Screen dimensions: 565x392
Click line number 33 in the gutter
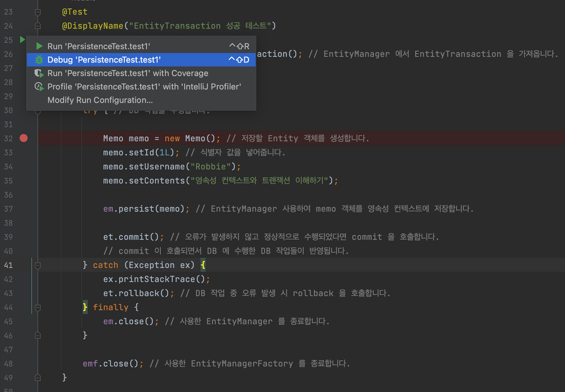[x=9, y=153]
